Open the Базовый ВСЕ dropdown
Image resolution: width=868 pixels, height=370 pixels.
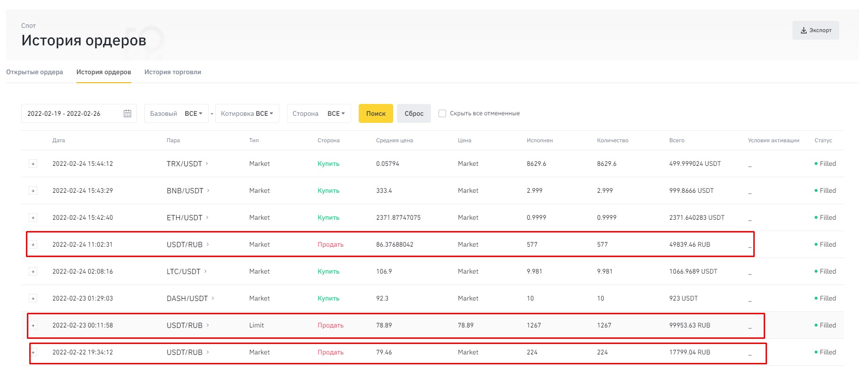[x=177, y=113]
